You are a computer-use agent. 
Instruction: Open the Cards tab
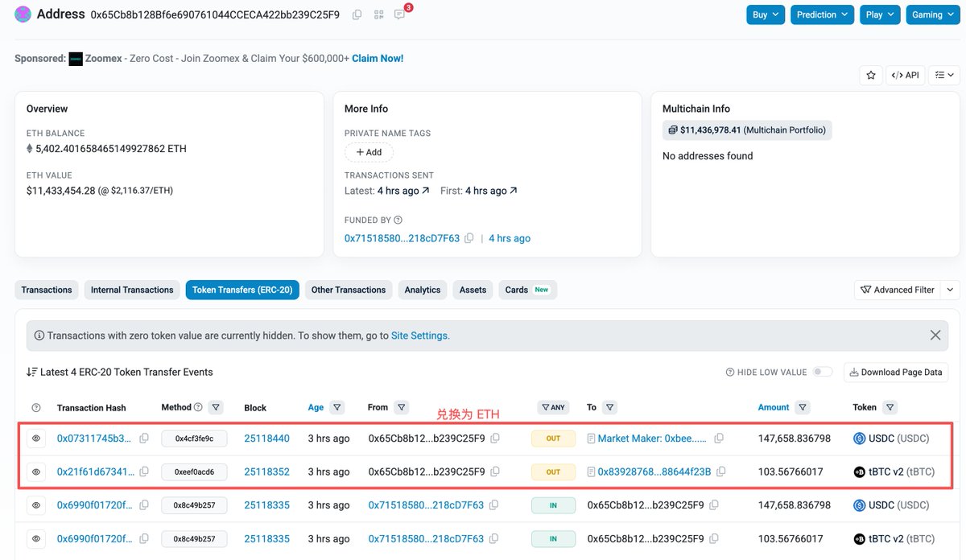point(527,290)
